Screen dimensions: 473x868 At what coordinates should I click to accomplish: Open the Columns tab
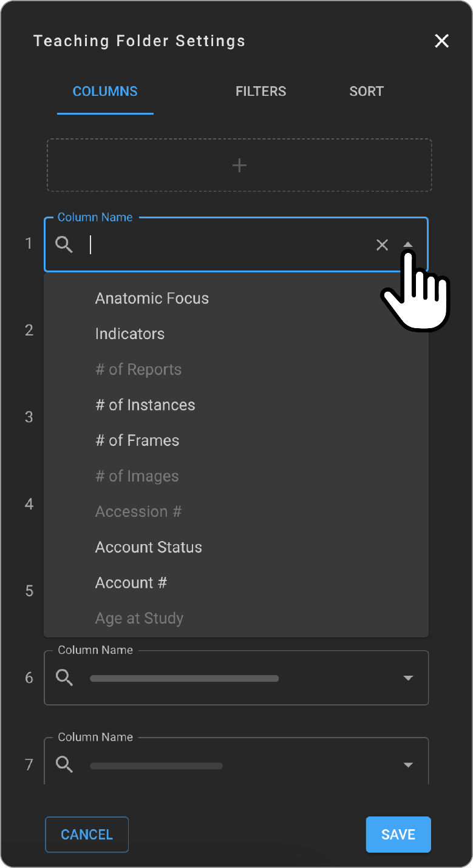coord(105,92)
